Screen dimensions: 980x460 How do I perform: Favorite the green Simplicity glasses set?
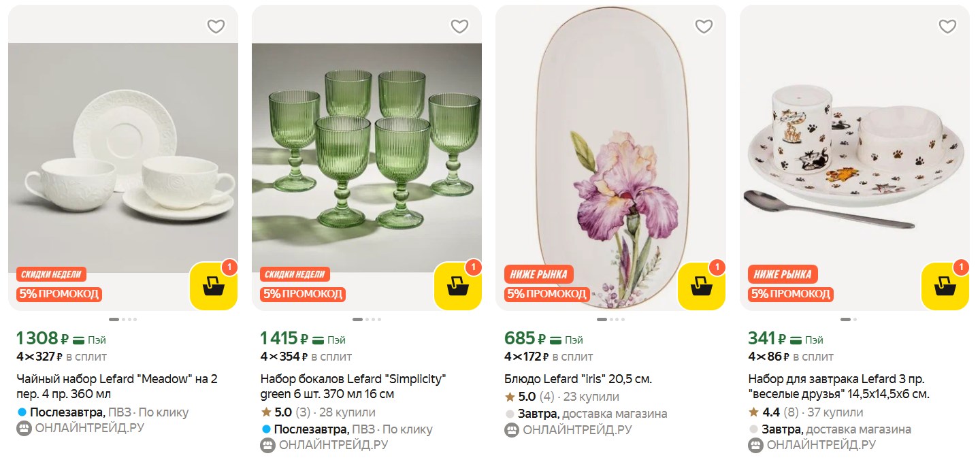pos(459,27)
